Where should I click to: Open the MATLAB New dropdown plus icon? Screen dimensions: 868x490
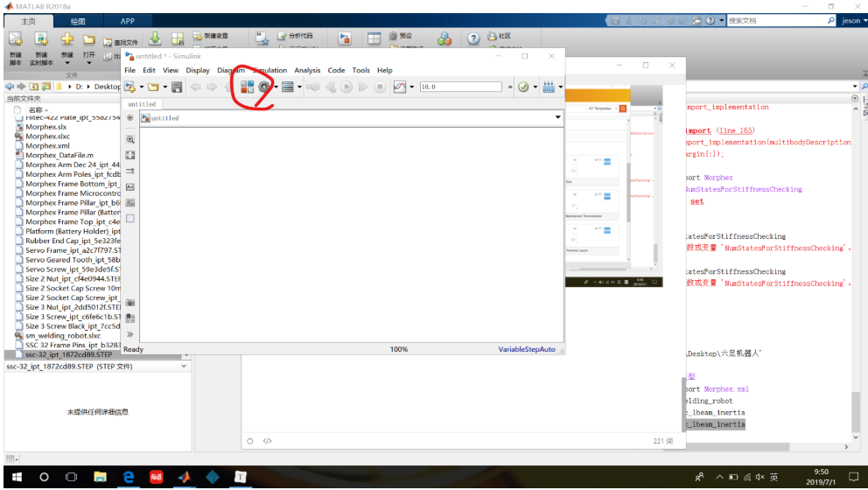click(67, 40)
